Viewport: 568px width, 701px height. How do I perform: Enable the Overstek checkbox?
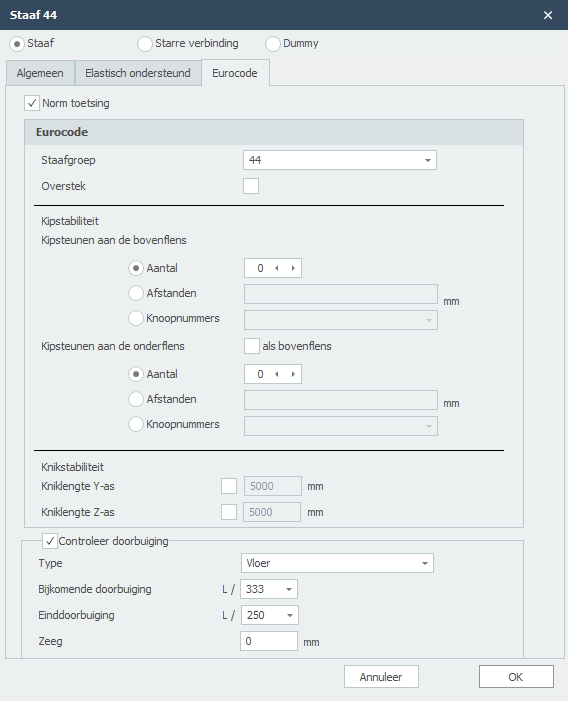[251, 186]
